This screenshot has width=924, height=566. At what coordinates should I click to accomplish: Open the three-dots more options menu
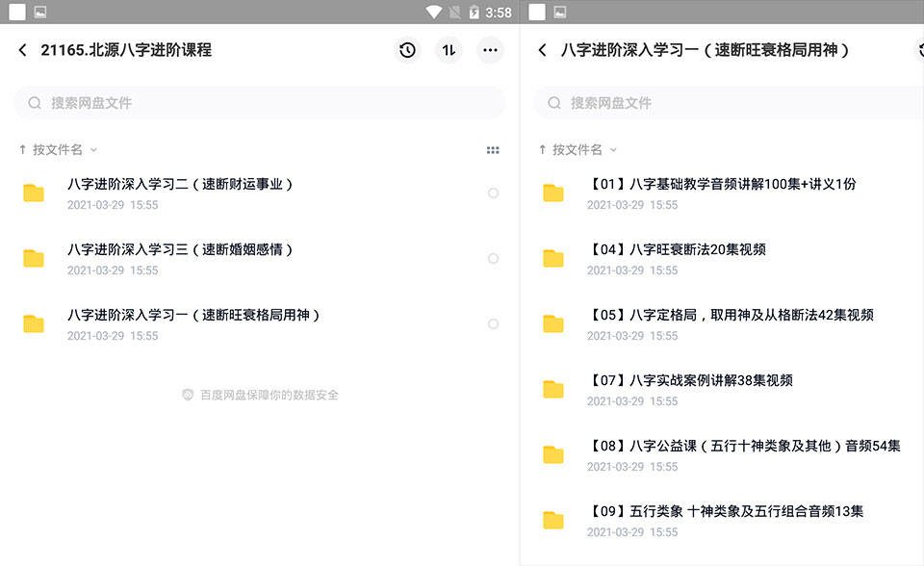click(x=490, y=50)
